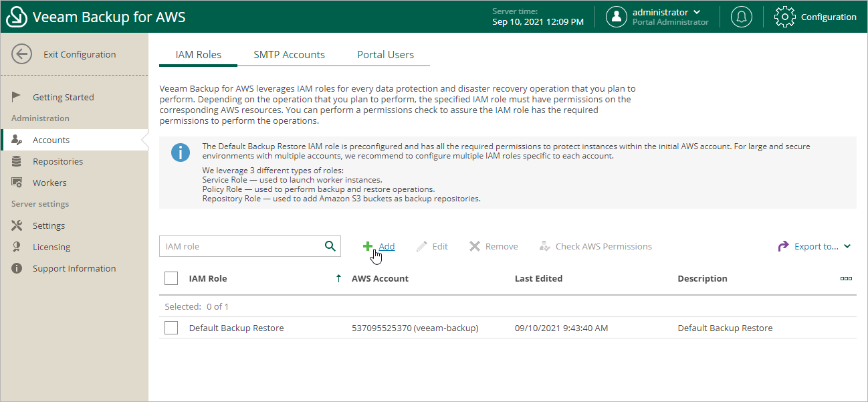Click the purple Export arrow icon
This screenshot has height=402, width=868.
tap(784, 247)
